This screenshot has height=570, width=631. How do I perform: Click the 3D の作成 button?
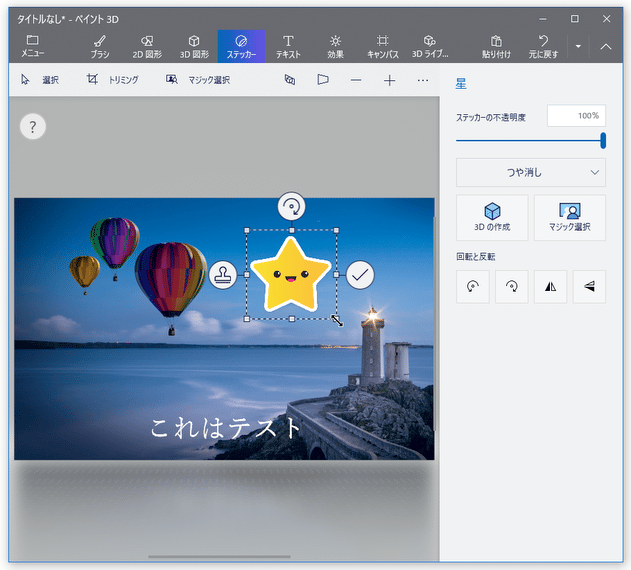pyautogui.click(x=492, y=217)
